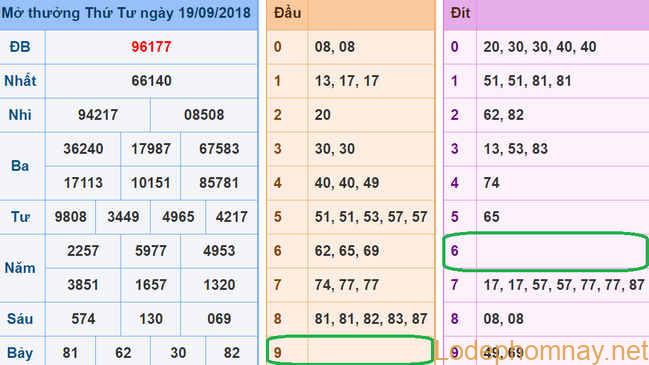The image size is (649, 365).
Task: Click the Đầu column header
Action: (287, 13)
